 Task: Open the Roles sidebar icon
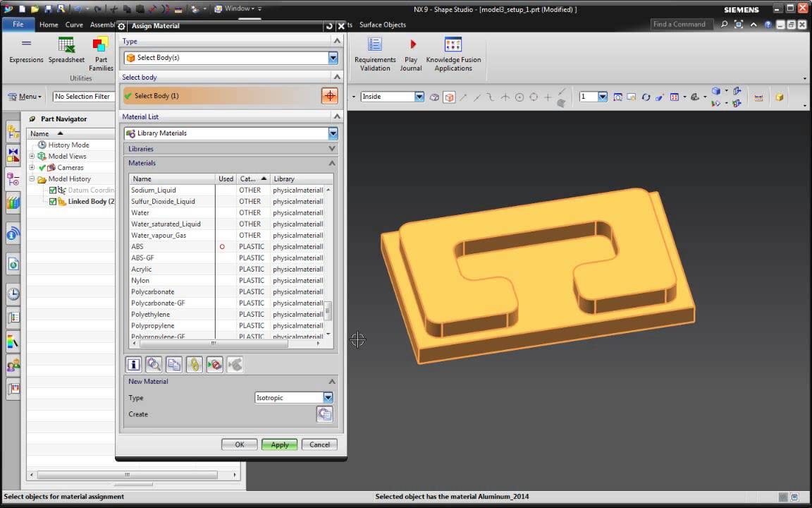pyautogui.click(x=13, y=365)
